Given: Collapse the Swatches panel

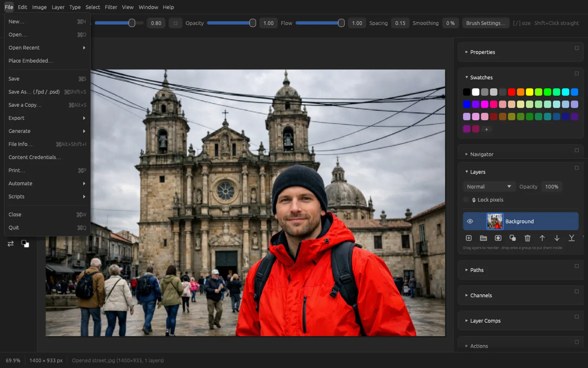Looking at the screenshot, I should click(x=466, y=77).
